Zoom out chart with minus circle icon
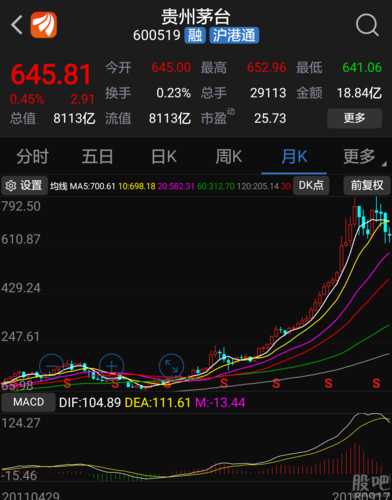This screenshot has height=500, width=392. tap(51, 366)
